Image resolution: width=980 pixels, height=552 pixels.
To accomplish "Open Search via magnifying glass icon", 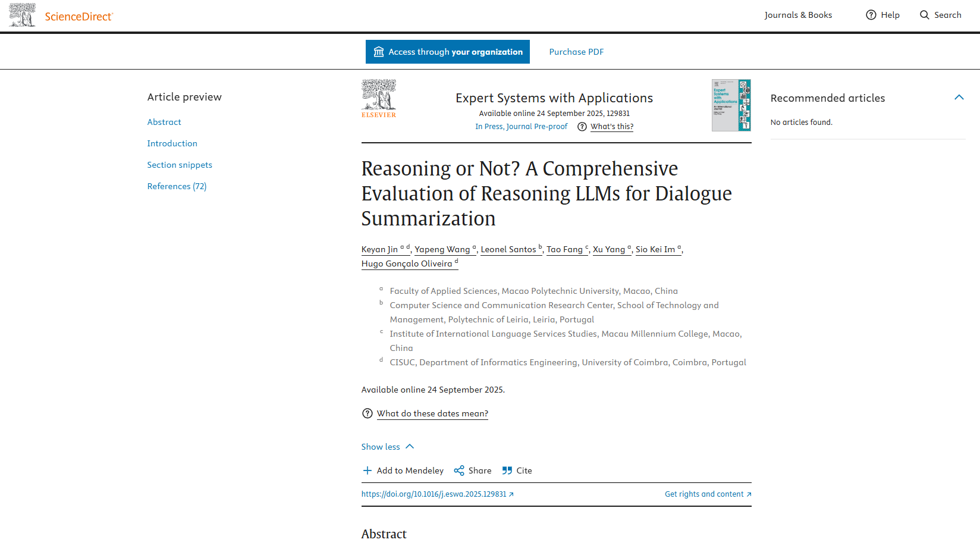I will pyautogui.click(x=925, y=15).
